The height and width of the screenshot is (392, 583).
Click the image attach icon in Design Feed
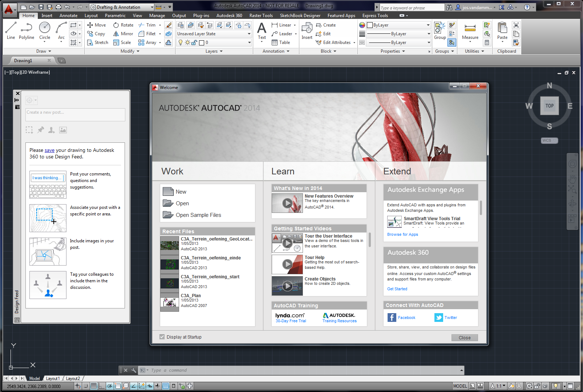(x=63, y=130)
